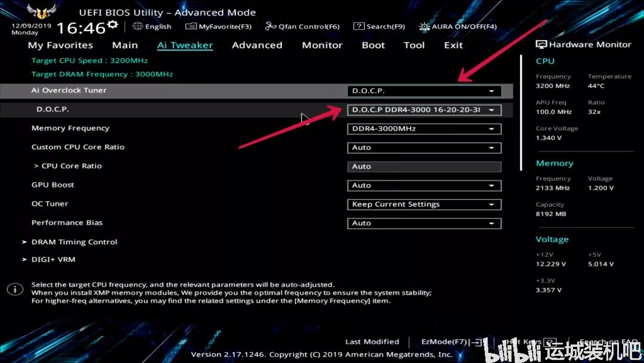Viewport: 644px width, 363px height.
Task: Open the Performance Bias dropdown
Action: click(x=425, y=223)
